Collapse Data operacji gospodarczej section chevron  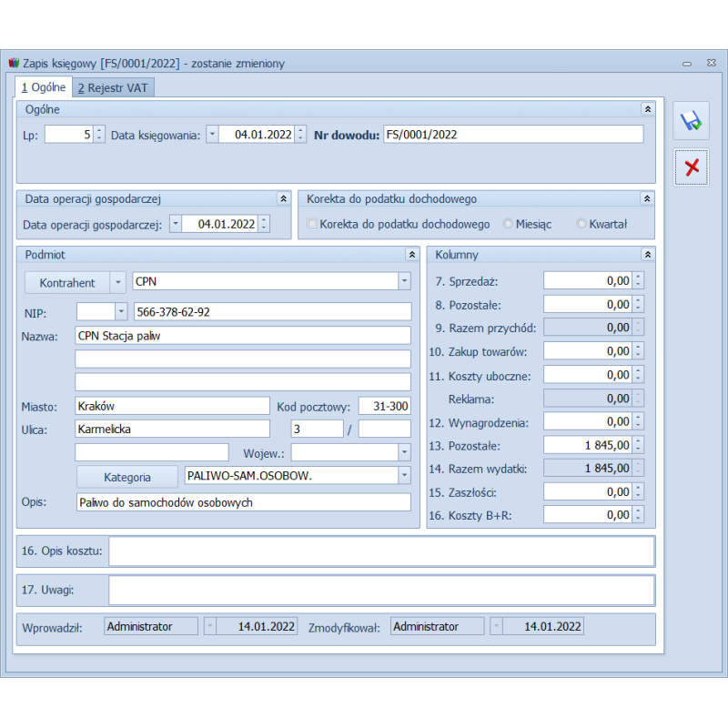[282, 198]
